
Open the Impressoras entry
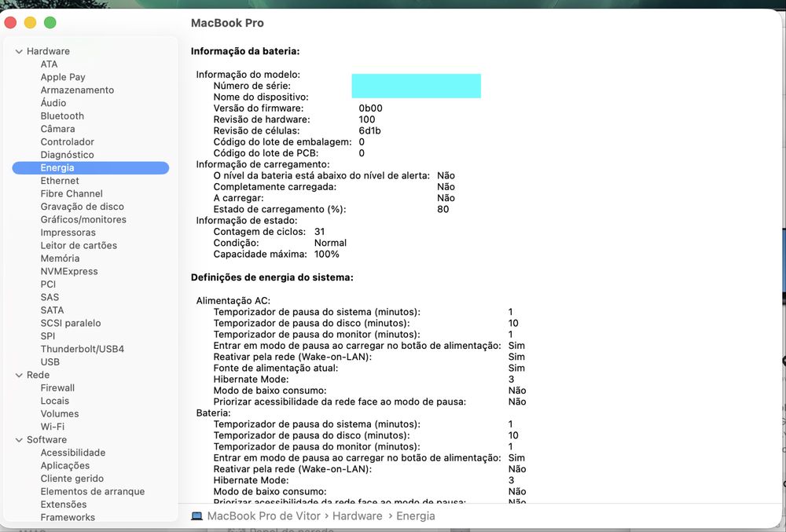coord(68,233)
